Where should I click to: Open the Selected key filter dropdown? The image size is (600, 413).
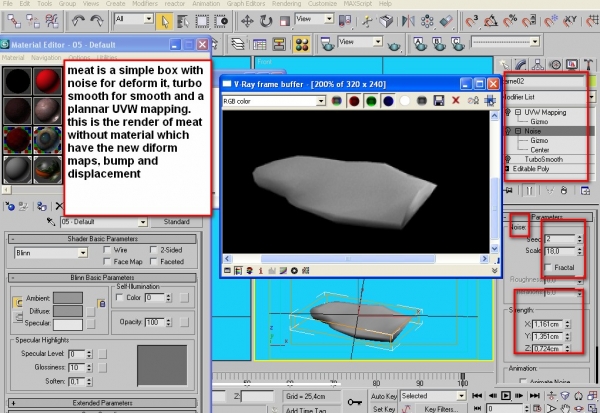(461, 396)
